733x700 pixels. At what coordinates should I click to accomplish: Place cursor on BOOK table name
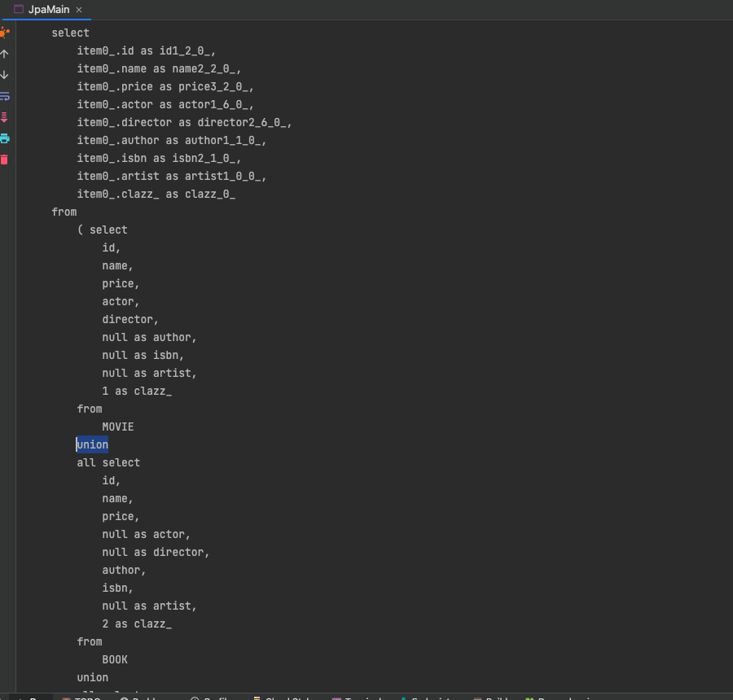[115, 659]
